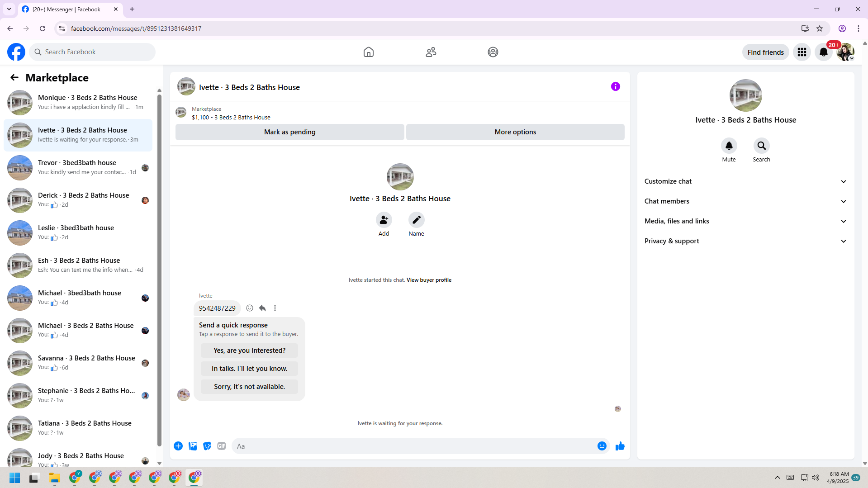Attach a photo using the image icon
Viewport: 868px width, 488px height.
click(x=193, y=446)
